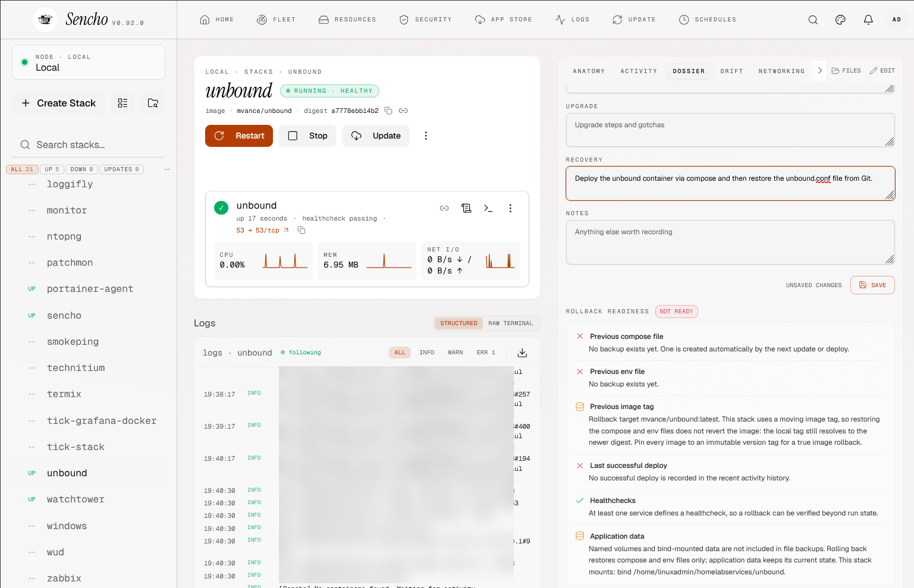Open port 53/tcp external link arrow
This screenshot has height=588, width=914.
click(x=286, y=230)
